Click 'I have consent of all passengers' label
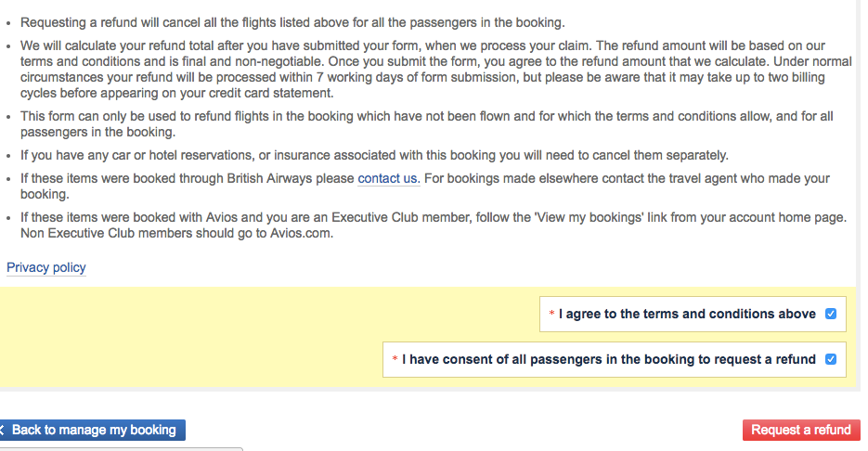 [609, 359]
